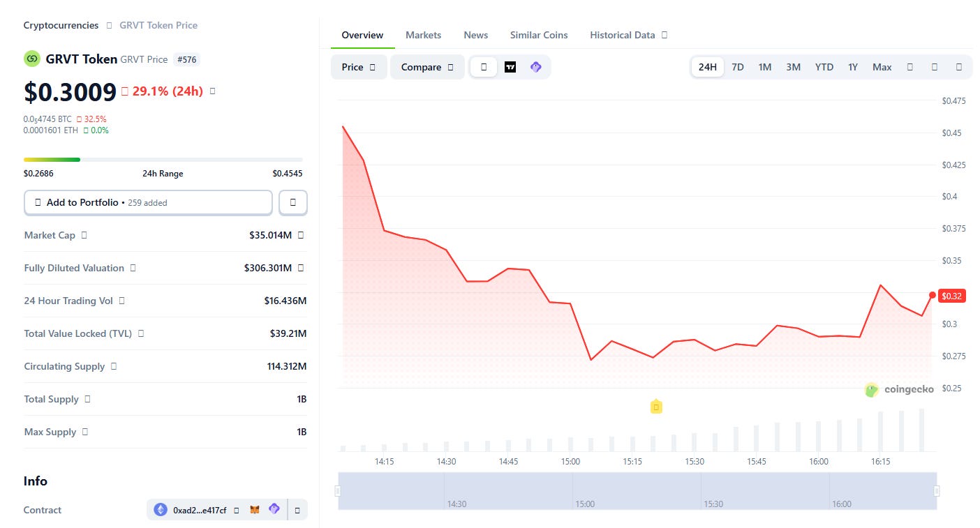
Task: Open the Markets tab
Action: tap(424, 35)
